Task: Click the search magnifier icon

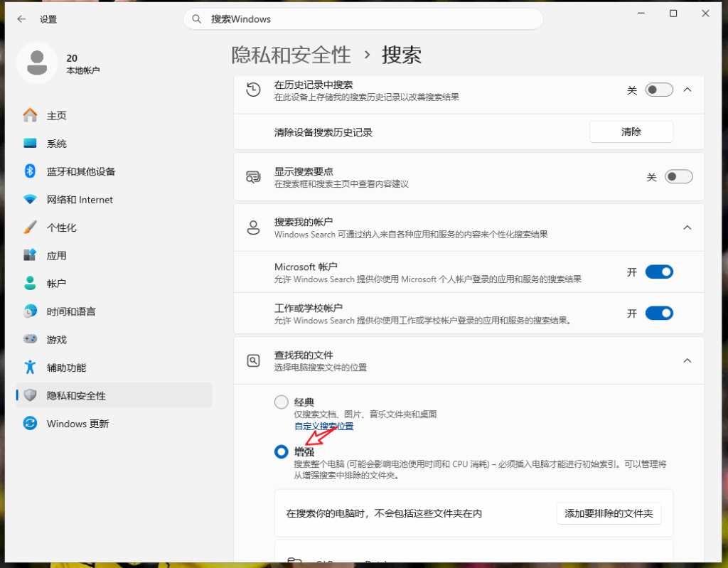Action: [197, 19]
